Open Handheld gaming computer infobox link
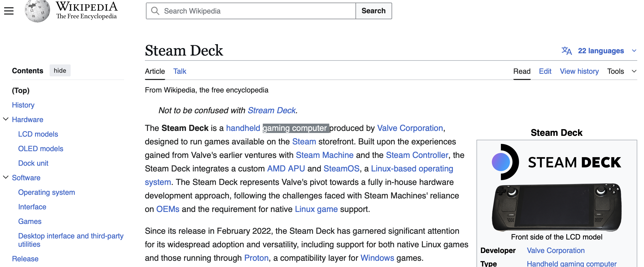 point(572,264)
